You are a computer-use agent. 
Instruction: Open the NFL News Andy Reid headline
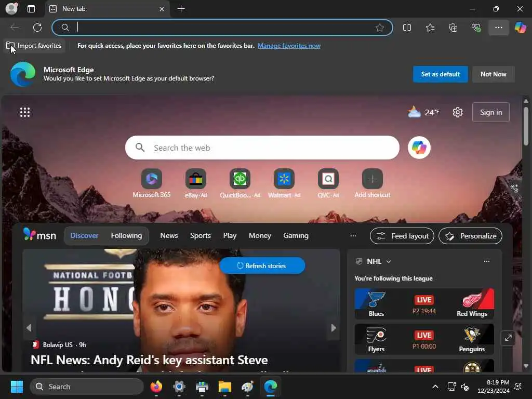coord(149,360)
